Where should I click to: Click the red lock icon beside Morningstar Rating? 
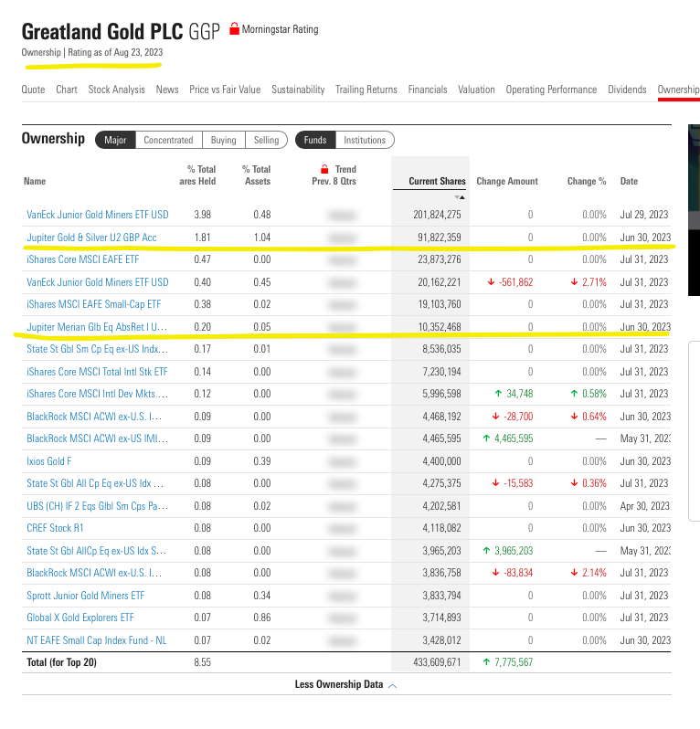pyautogui.click(x=235, y=29)
